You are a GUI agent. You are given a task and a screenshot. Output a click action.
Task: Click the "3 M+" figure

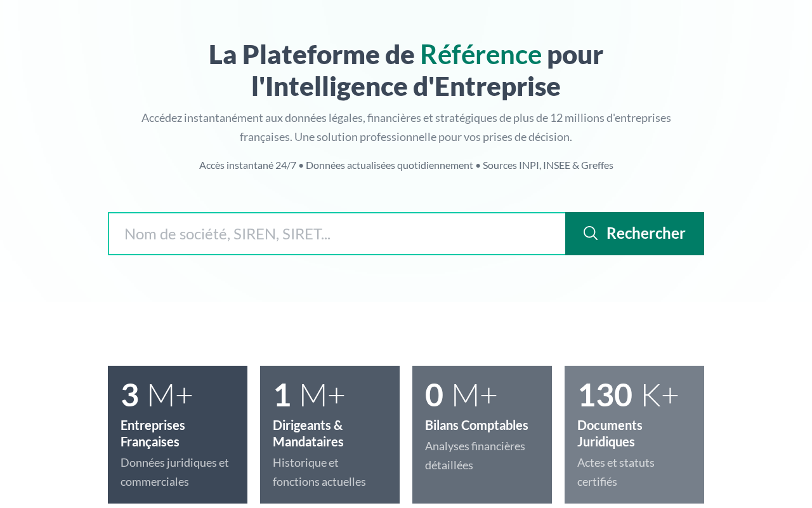(x=157, y=394)
